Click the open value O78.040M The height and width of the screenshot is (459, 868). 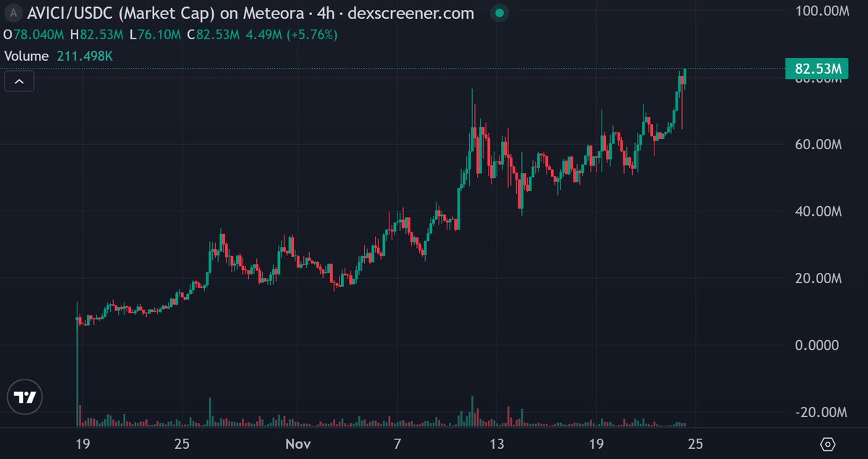tap(34, 35)
